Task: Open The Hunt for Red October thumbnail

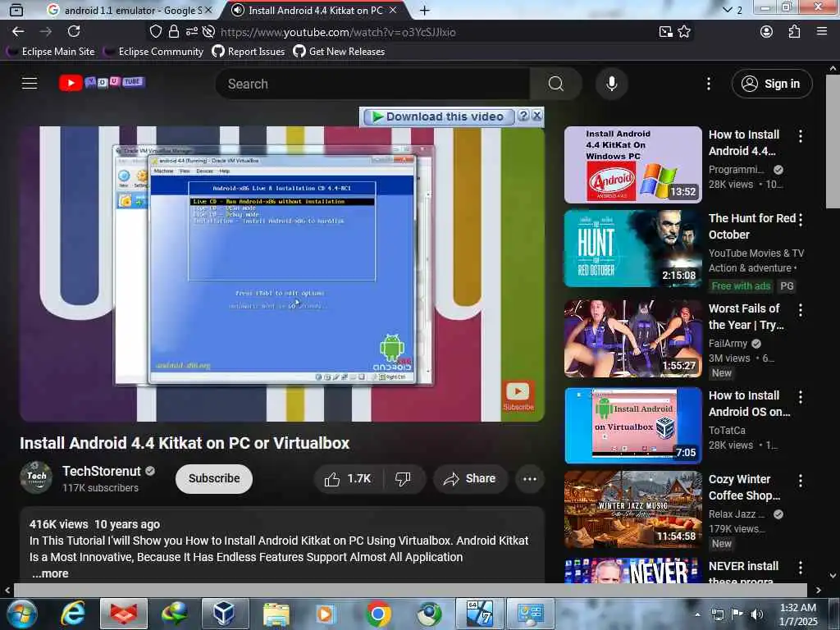Action: pyautogui.click(x=632, y=249)
